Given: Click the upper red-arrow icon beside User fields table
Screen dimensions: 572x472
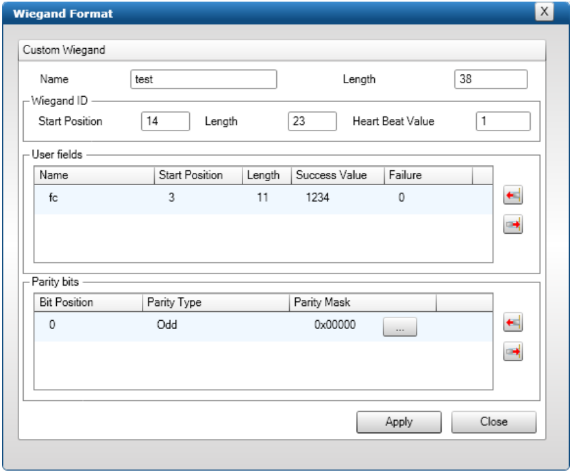Looking at the screenshot, I should 513,195.
